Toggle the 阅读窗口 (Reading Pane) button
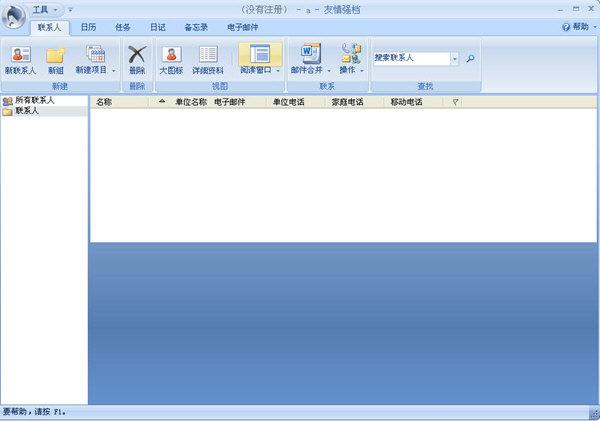Image resolution: width=600 pixels, height=421 pixels. click(259, 56)
